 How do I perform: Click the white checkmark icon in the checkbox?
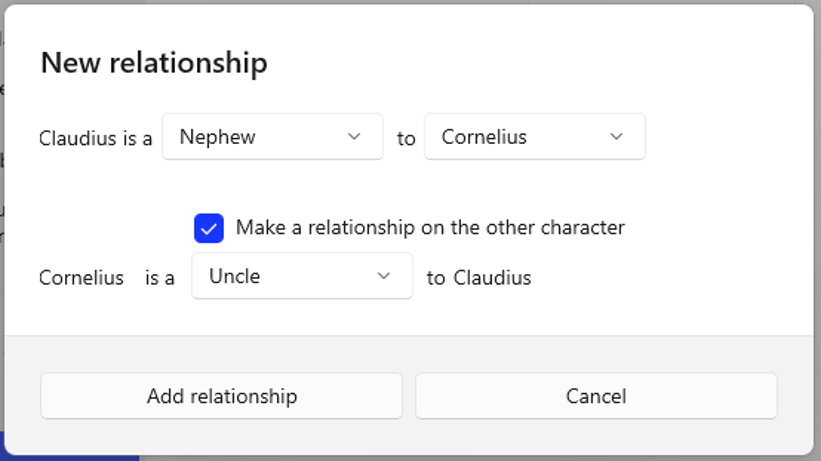point(209,228)
